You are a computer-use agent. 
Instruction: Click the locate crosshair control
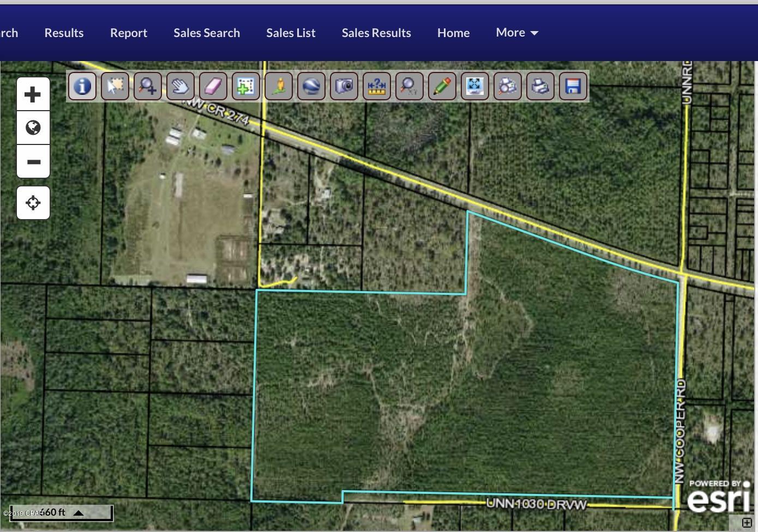click(x=33, y=202)
